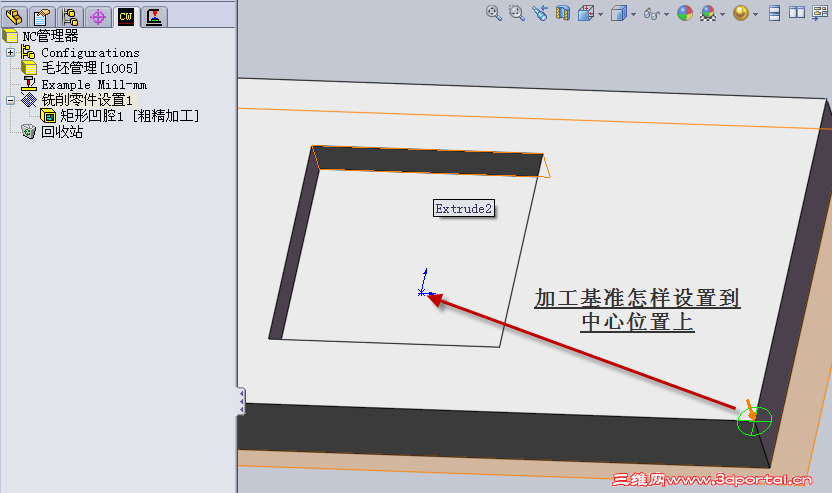The image size is (832, 493).
Task: Click the Zoom to Fit icon
Action: (x=493, y=13)
